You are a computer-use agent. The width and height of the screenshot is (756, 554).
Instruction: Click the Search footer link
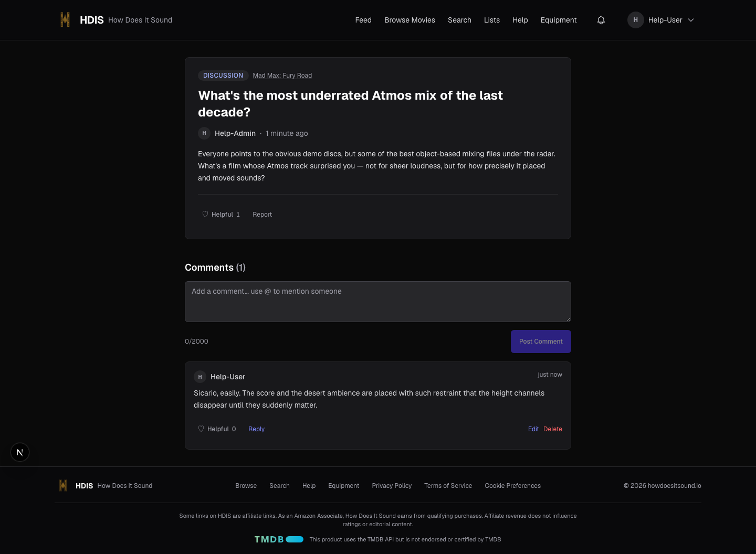pyautogui.click(x=279, y=486)
